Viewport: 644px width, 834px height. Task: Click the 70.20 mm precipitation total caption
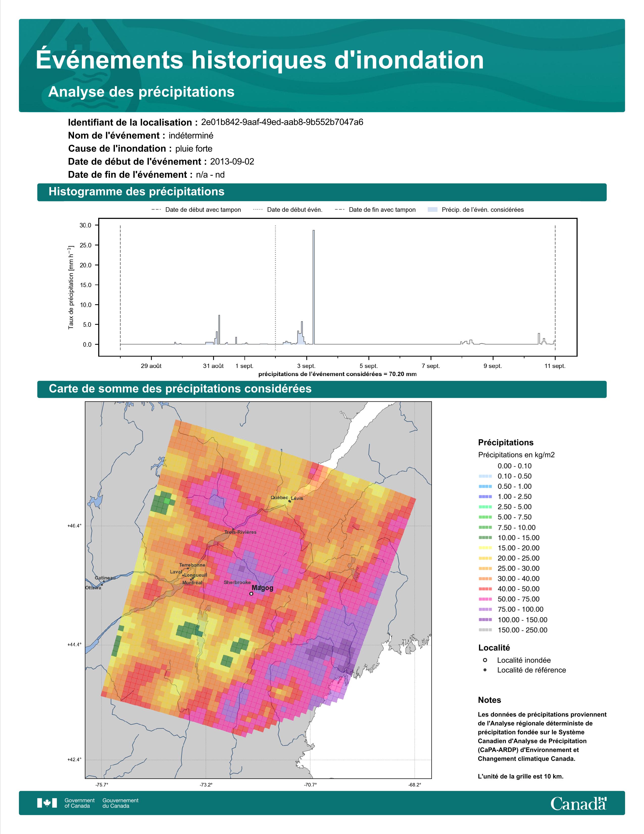(337, 374)
